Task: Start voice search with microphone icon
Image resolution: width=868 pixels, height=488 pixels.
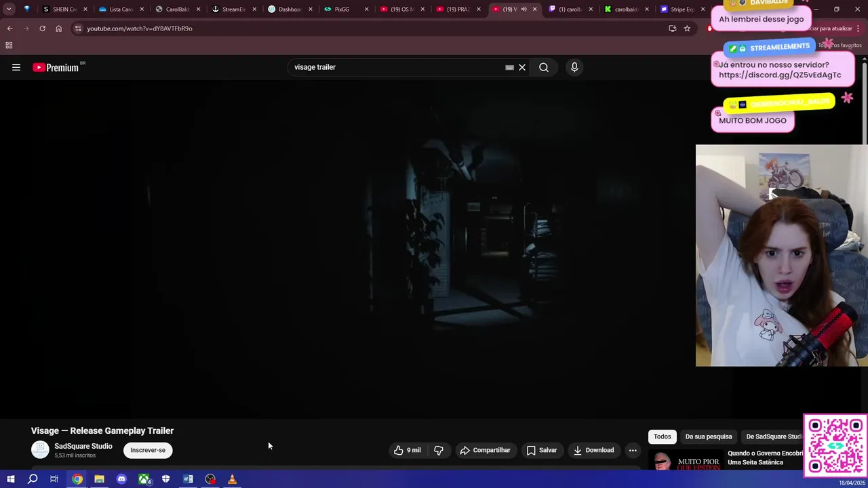Action: (574, 67)
